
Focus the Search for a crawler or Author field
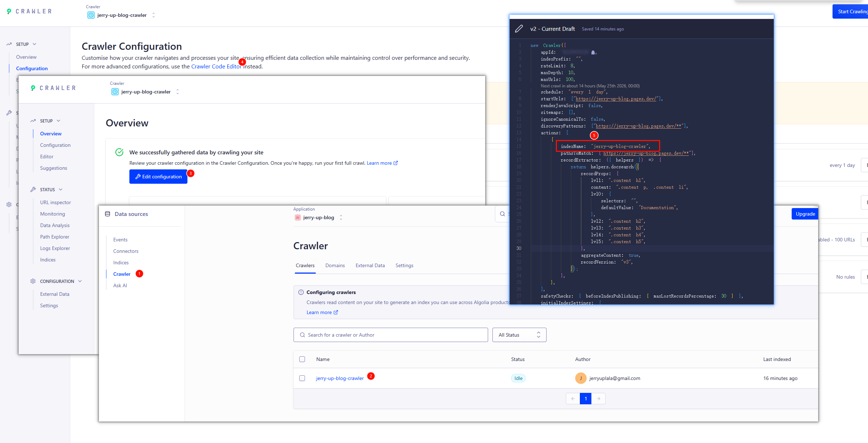click(x=391, y=335)
